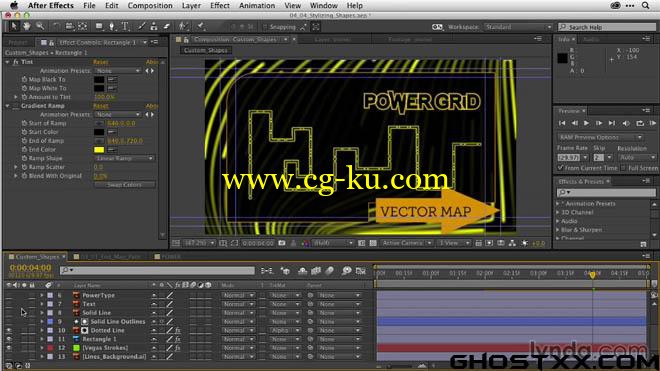Enable Frame Blending for timeline
660x371 pixels.
(316, 271)
